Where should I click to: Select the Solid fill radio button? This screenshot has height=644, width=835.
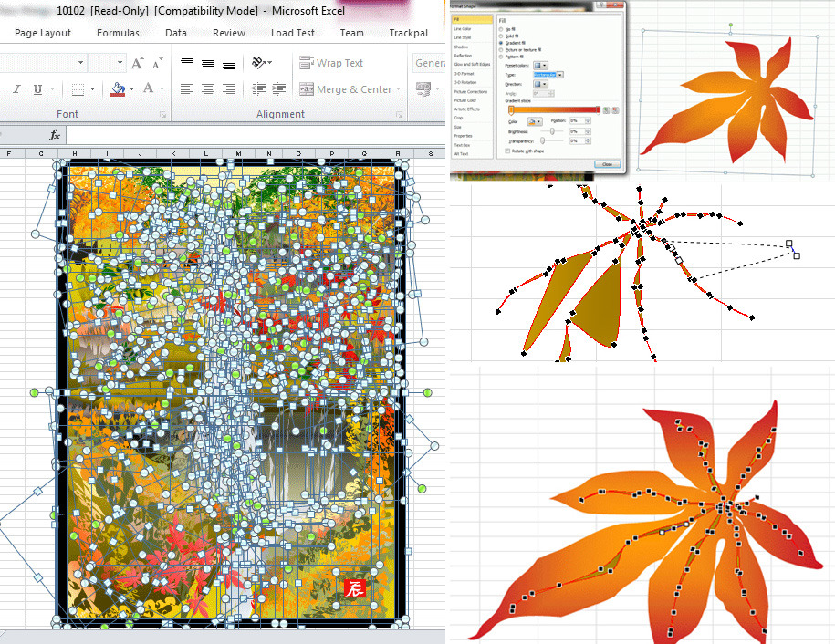click(499, 36)
